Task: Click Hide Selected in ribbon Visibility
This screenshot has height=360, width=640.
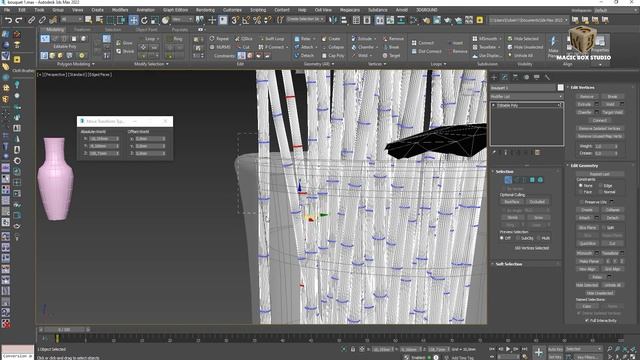Action: (x=523, y=39)
